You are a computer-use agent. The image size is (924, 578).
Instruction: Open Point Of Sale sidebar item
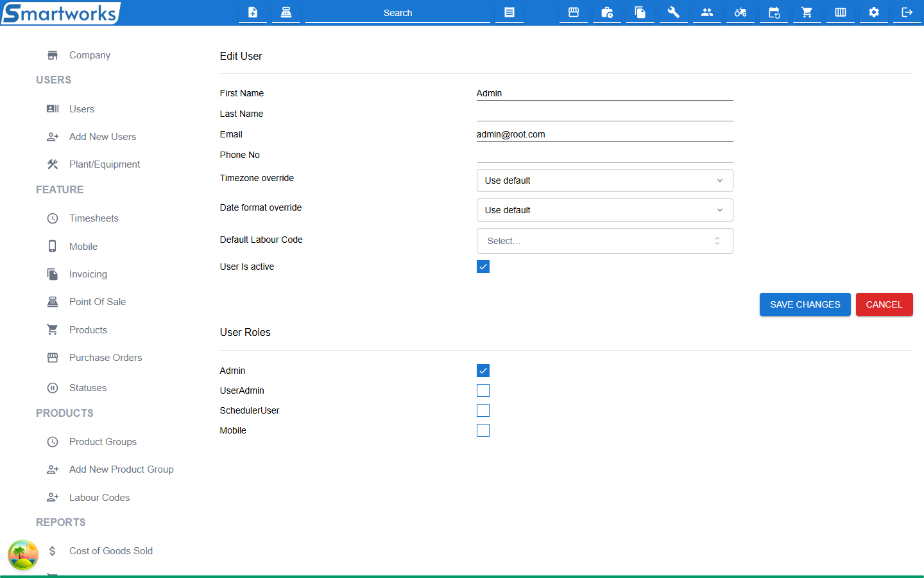pyautogui.click(x=98, y=302)
